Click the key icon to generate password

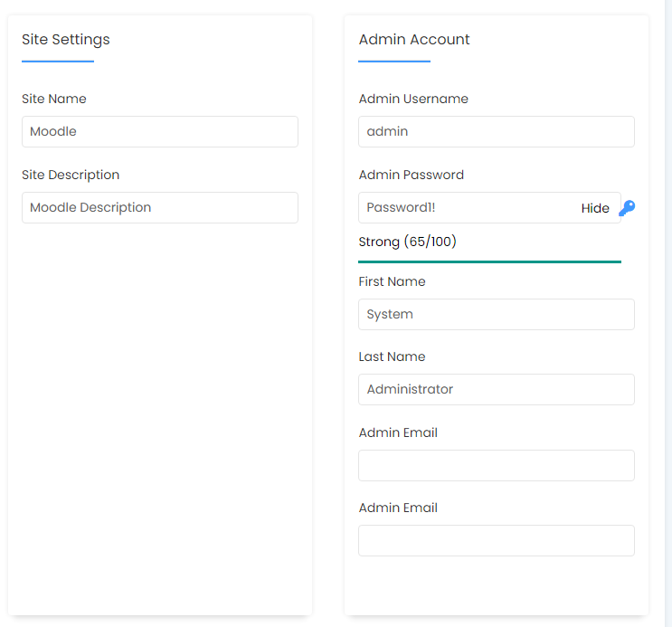pos(627,208)
